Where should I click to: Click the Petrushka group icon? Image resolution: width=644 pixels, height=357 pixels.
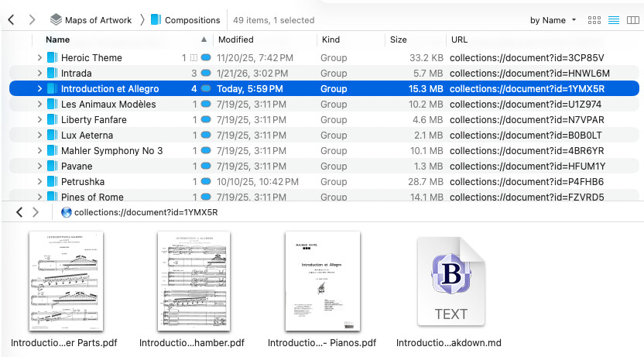(52, 181)
